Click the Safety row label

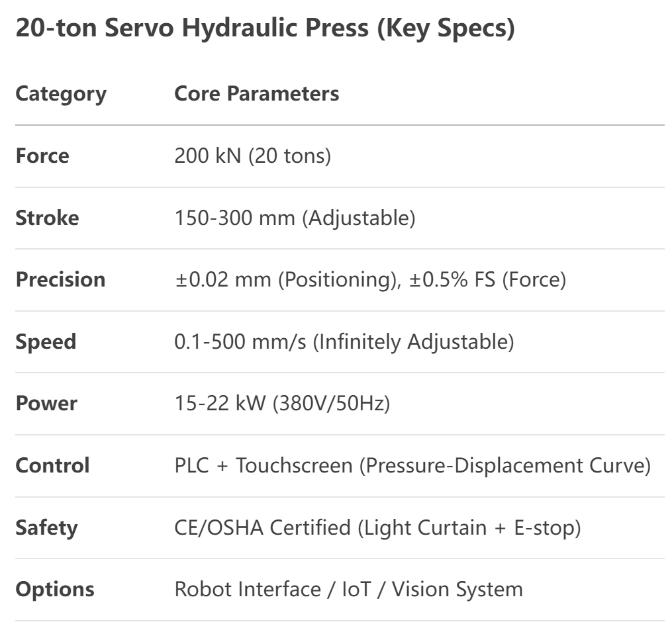pyautogui.click(x=47, y=528)
